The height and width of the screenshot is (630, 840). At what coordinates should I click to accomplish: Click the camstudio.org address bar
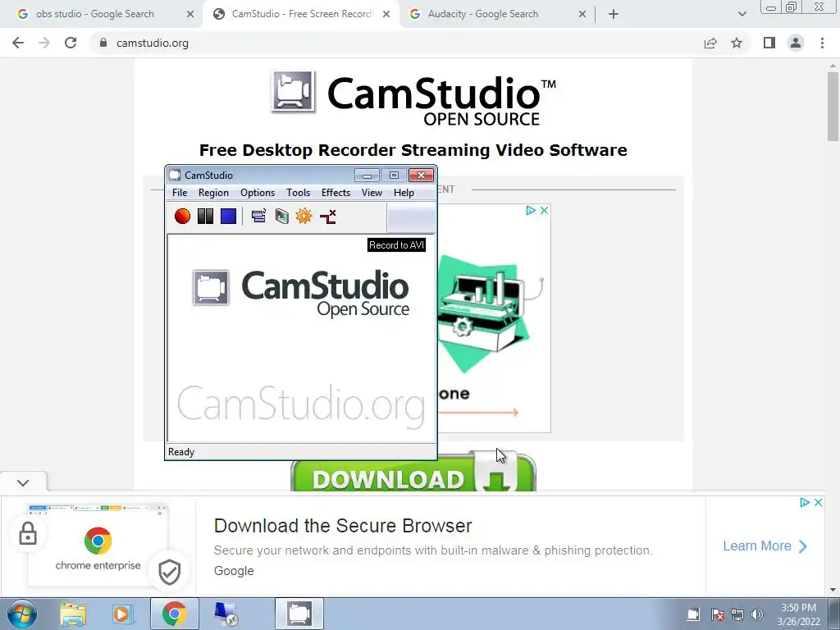(x=396, y=43)
